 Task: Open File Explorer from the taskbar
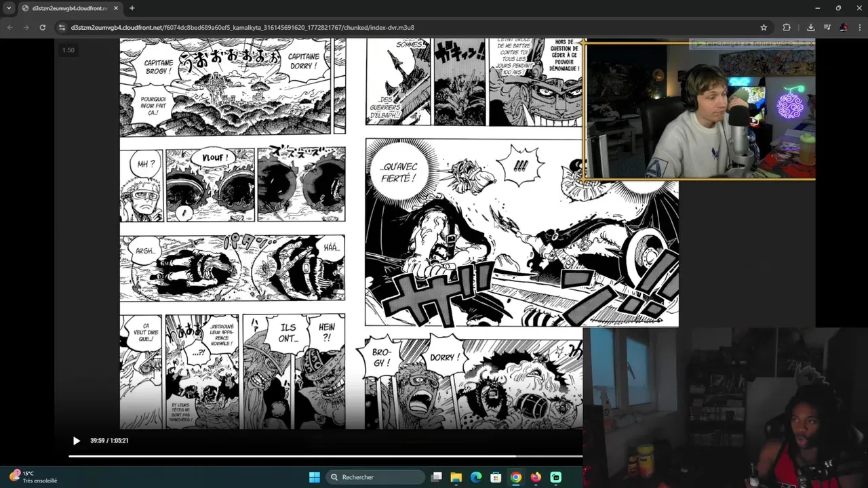pyautogui.click(x=456, y=477)
